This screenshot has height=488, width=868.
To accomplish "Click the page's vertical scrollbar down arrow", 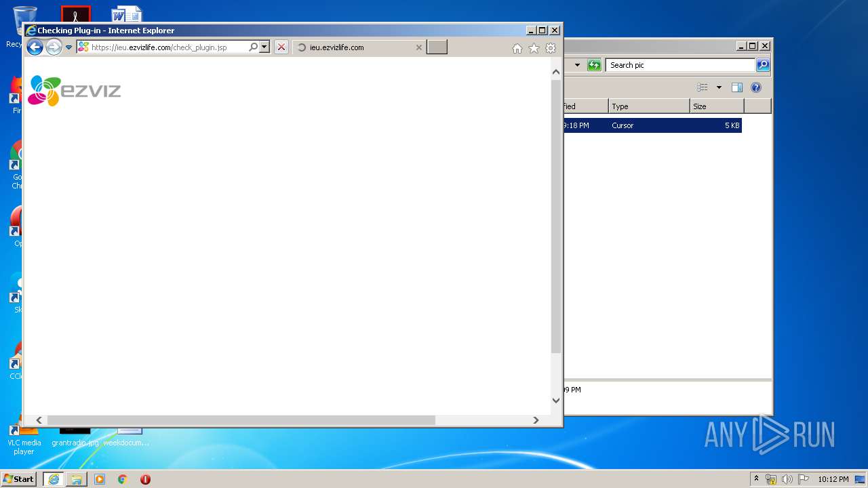I will [x=556, y=400].
